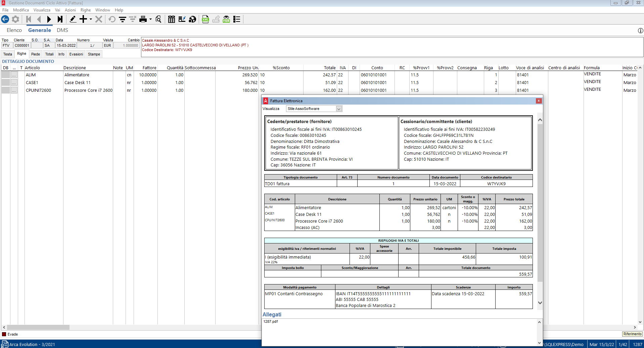Viewport: 644px width, 348px height.
Task: Click the bulleted list icon
Action: pyautogui.click(x=237, y=19)
